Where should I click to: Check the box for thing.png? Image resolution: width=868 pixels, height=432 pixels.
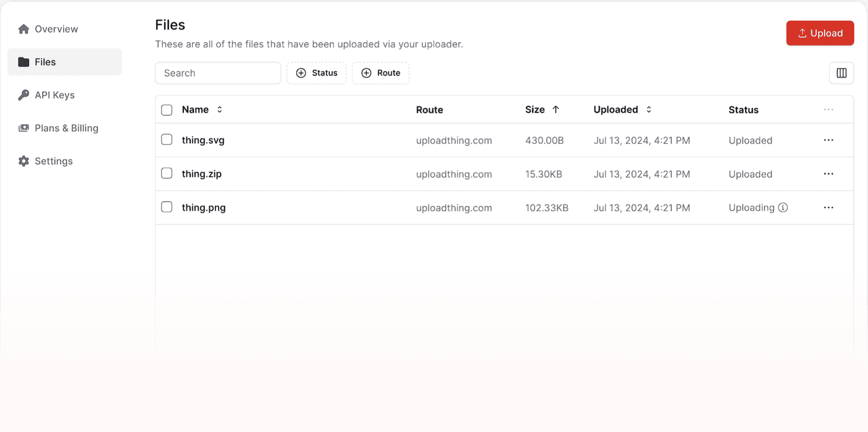[167, 207]
